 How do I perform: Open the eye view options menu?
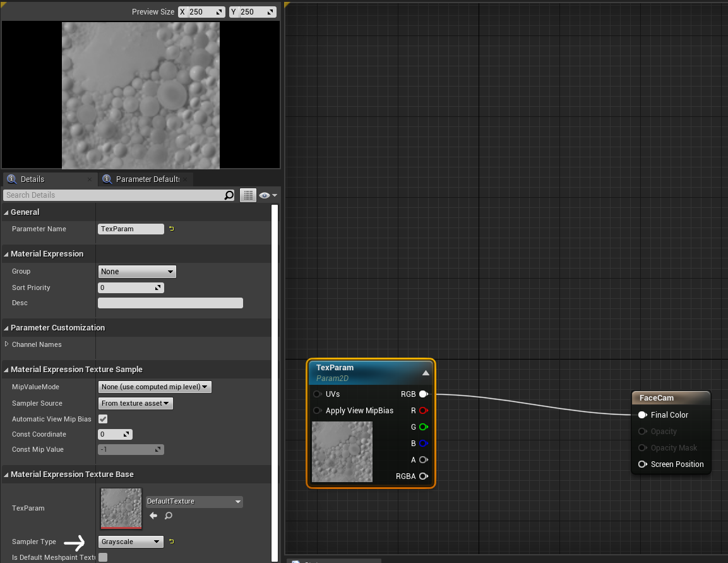(268, 195)
